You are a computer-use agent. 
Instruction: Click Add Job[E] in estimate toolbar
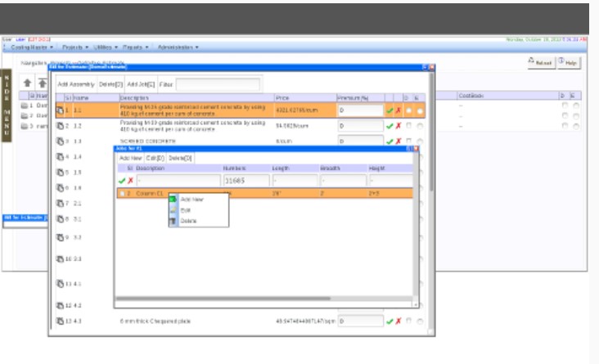click(x=141, y=84)
